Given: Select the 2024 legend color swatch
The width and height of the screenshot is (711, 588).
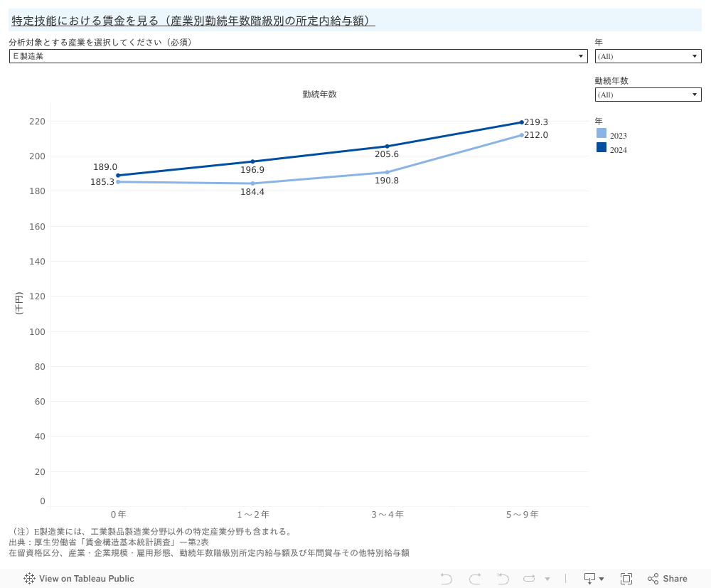Looking at the screenshot, I should click(602, 148).
